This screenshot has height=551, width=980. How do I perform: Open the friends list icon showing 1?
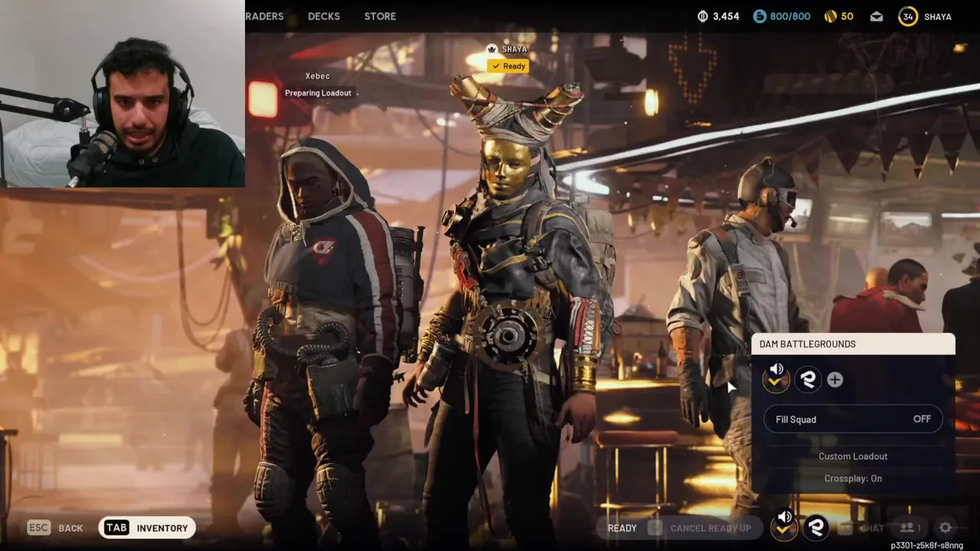[910, 528]
